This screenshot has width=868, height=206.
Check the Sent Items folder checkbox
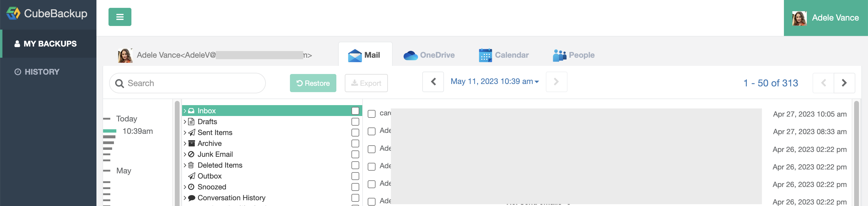355,132
